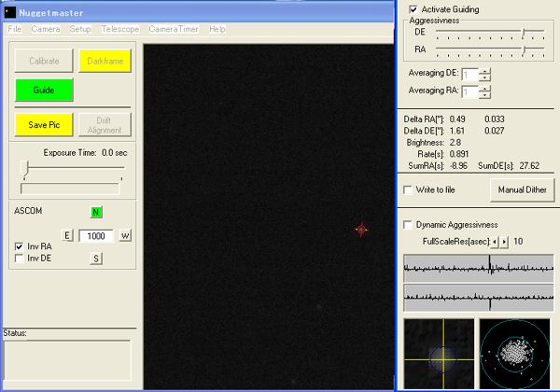Image resolution: width=560 pixels, height=392 pixels.
Task: Turn on Dynamic Aggressivness checkbox
Action: click(x=407, y=225)
